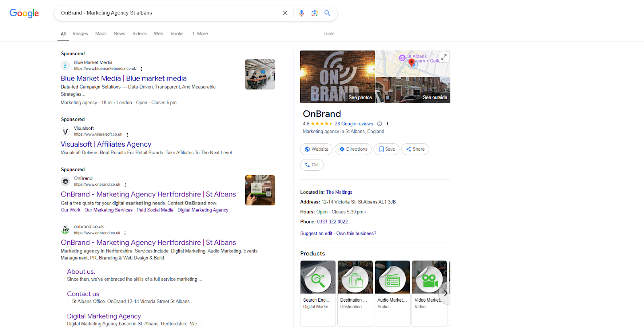Click the Blue Market Media ad thumbnail image

coord(260,74)
